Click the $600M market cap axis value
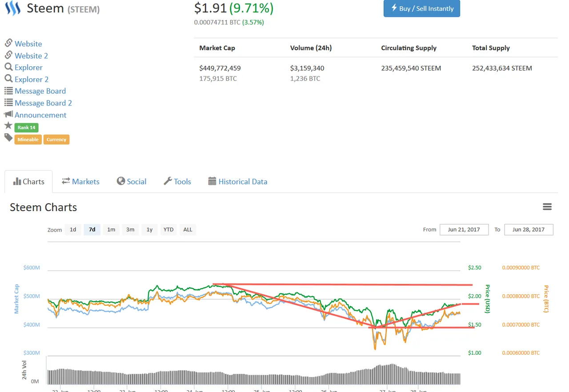 (32, 268)
